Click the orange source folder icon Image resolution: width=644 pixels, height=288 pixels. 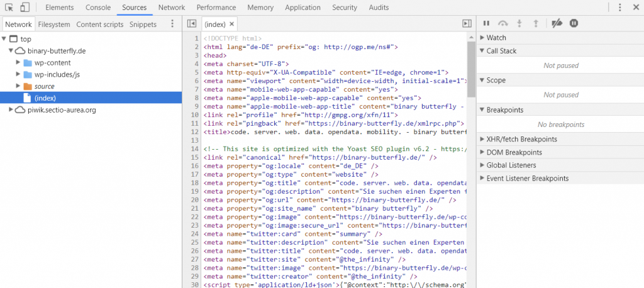(28, 86)
